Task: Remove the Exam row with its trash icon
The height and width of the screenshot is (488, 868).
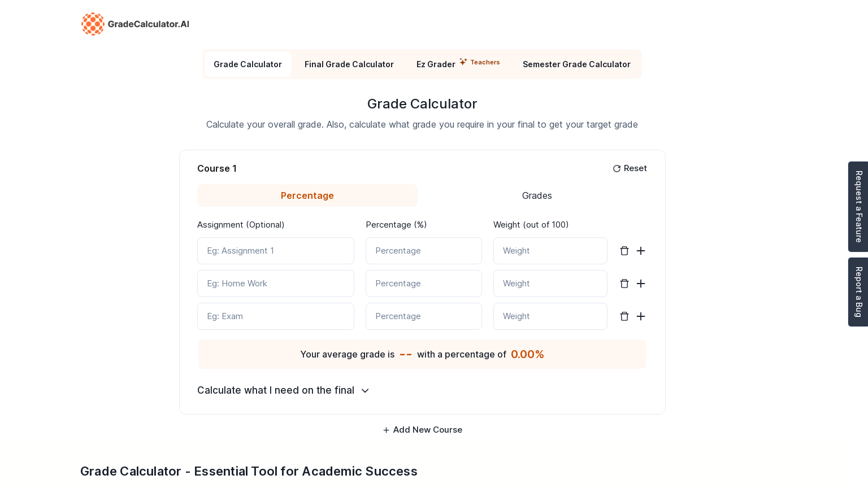Action: 624,316
